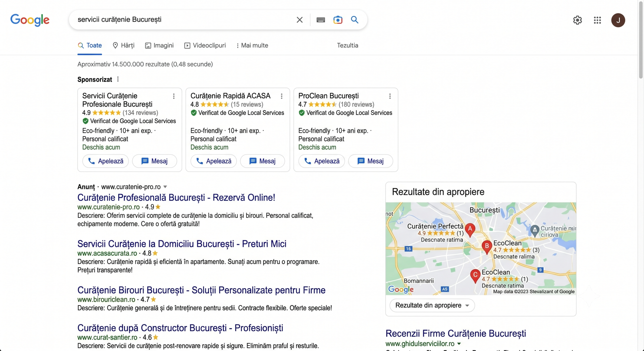This screenshot has height=351, width=644.
Task: Click Aproximativ 14.500.000 rezultate text
Action: click(x=145, y=64)
